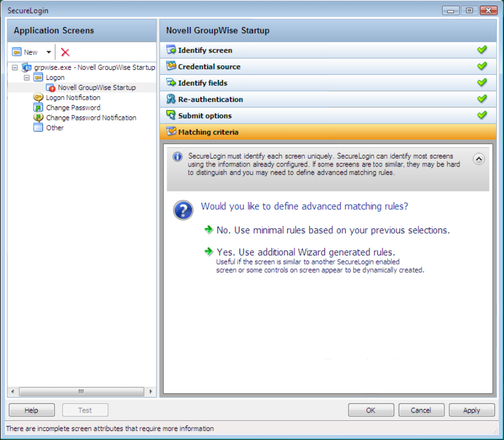Click the Credential source key icon
This screenshot has width=504, height=440.
tap(171, 66)
